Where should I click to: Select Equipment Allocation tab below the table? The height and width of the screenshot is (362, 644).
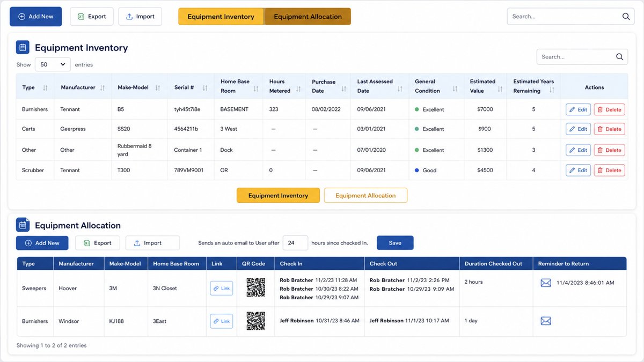pyautogui.click(x=365, y=196)
